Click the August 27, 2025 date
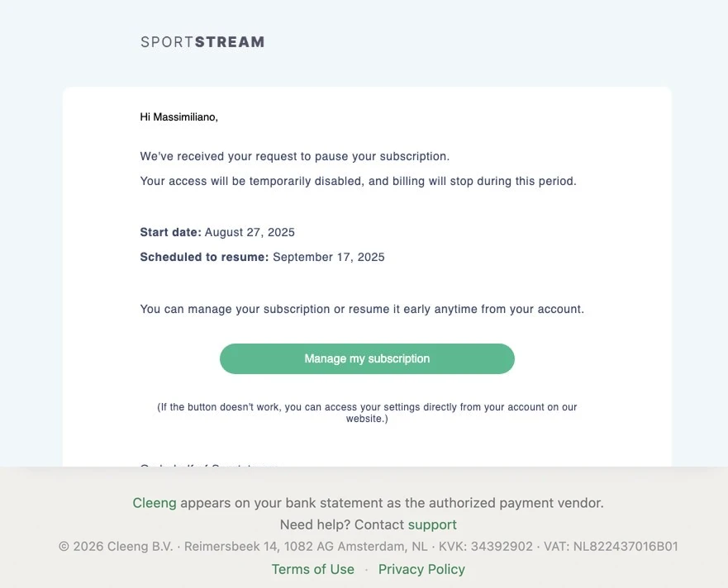Screen dimensions: 728x588 pyautogui.click(x=250, y=232)
